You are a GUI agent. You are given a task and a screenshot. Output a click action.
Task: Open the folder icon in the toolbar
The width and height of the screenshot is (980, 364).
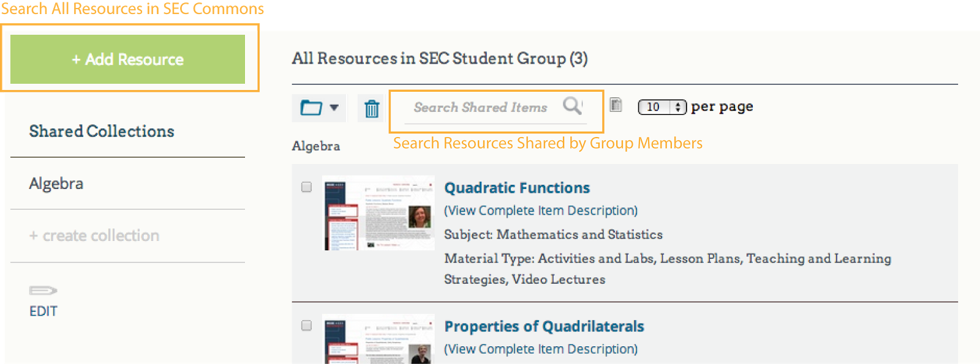[x=311, y=108]
